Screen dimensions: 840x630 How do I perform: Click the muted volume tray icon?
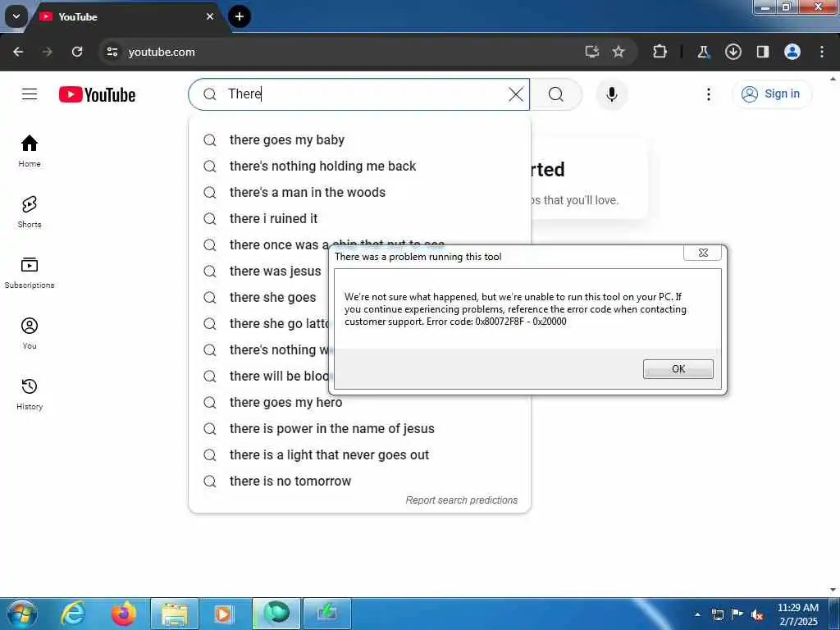click(757, 615)
